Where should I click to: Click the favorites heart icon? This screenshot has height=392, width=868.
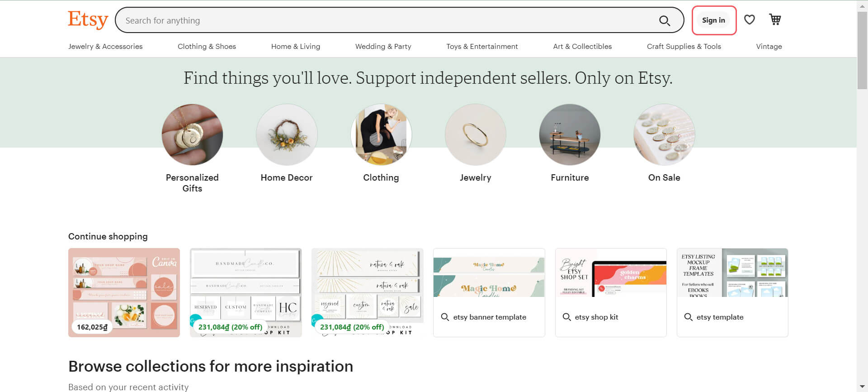(749, 19)
